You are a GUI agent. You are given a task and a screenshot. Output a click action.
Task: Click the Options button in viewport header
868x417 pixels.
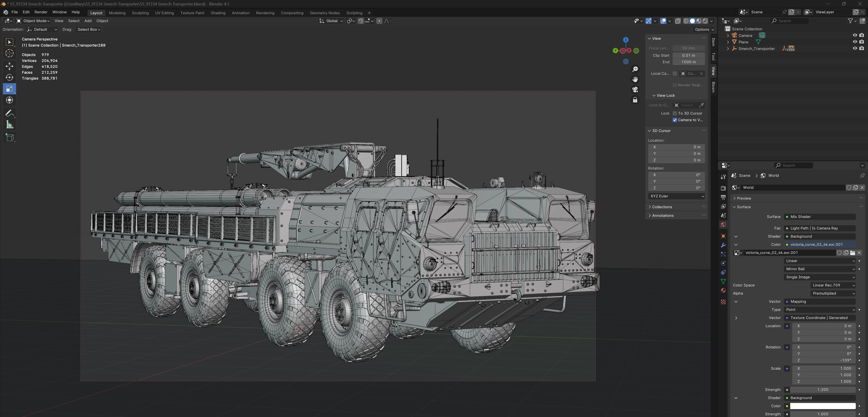click(704, 29)
